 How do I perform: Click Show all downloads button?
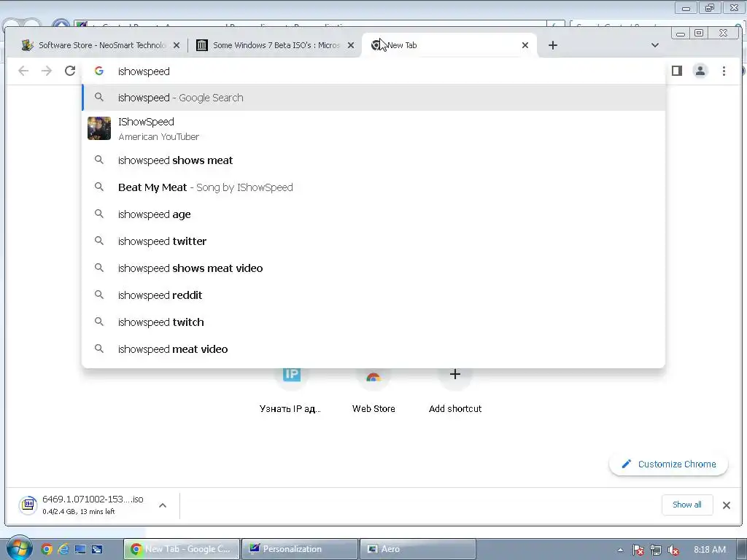pyautogui.click(x=687, y=505)
